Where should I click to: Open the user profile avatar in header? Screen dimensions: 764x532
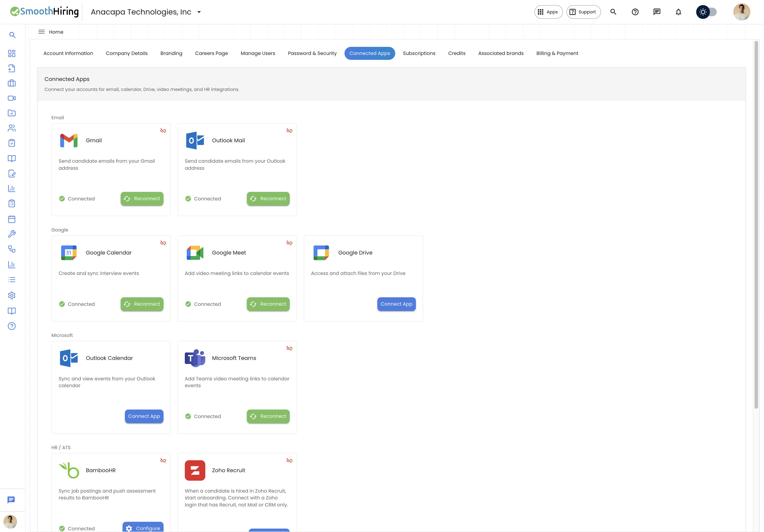pos(742,12)
